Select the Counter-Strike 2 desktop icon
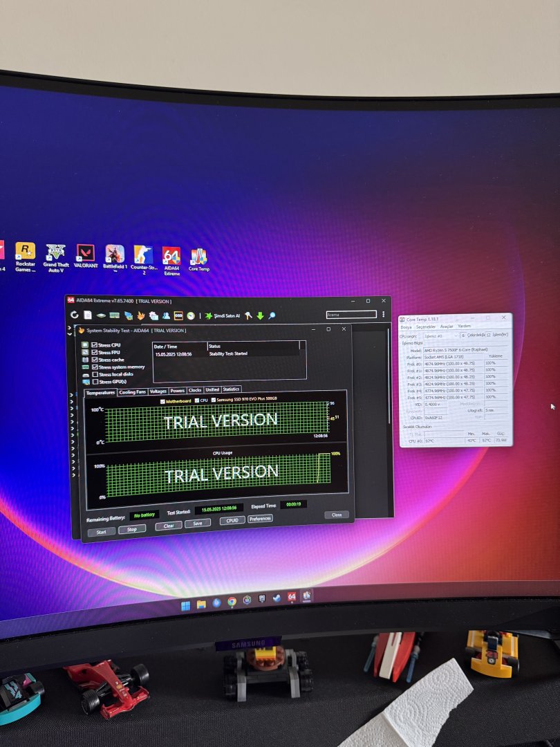 click(143, 259)
